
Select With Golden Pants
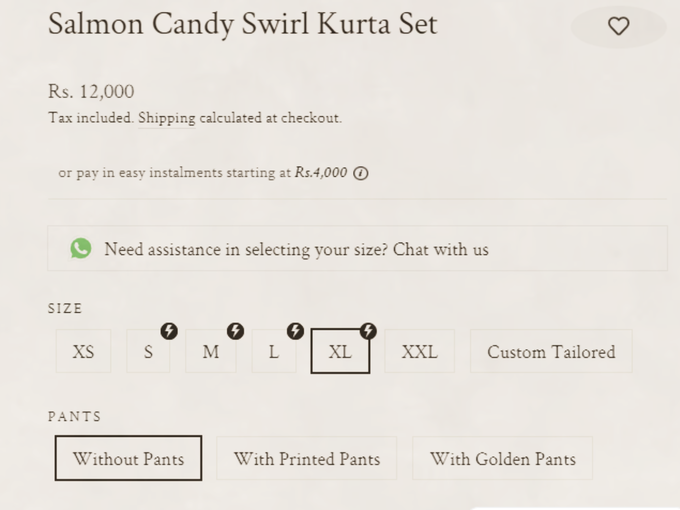503,458
